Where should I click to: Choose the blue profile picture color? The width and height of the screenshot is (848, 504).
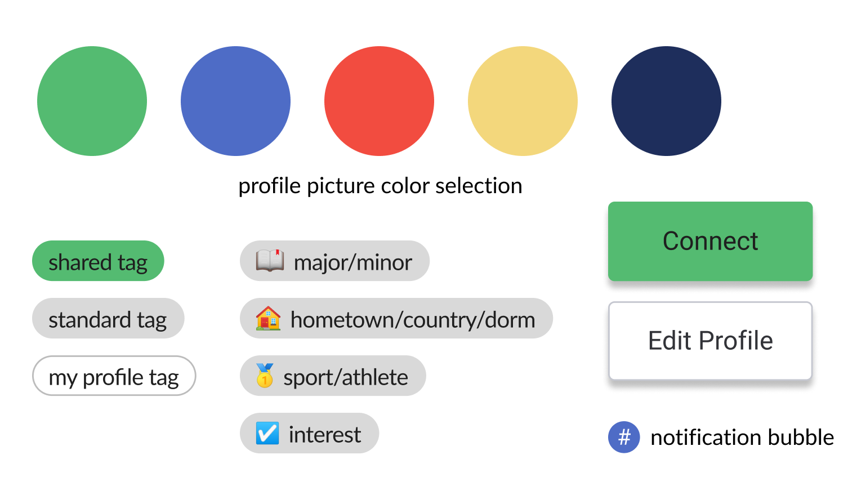(235, 101)
